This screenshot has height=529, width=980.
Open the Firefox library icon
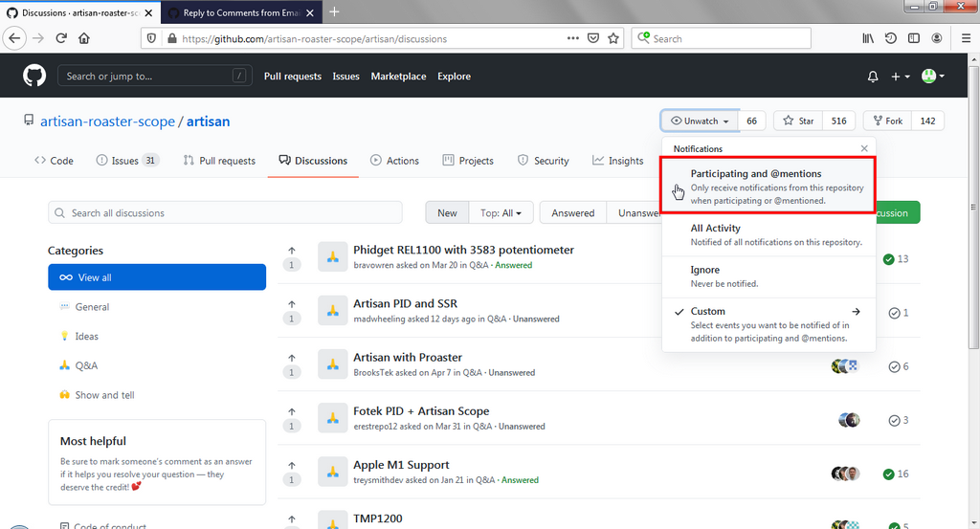(x=868, y=38)
